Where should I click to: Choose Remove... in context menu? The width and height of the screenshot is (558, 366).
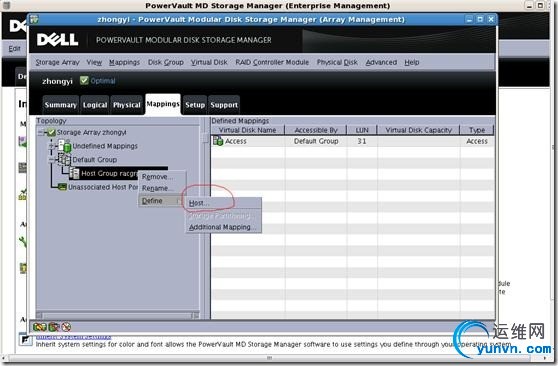coord(162,177)
